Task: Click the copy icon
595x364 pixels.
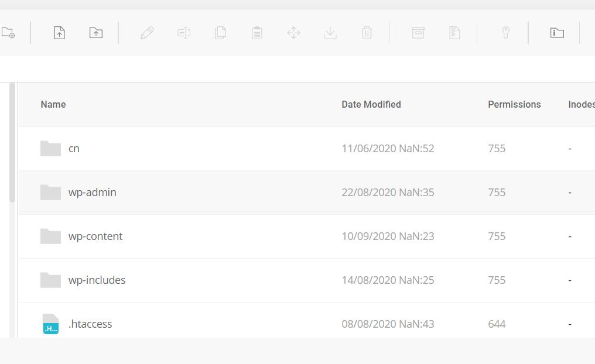Action: tap(220, 33)
